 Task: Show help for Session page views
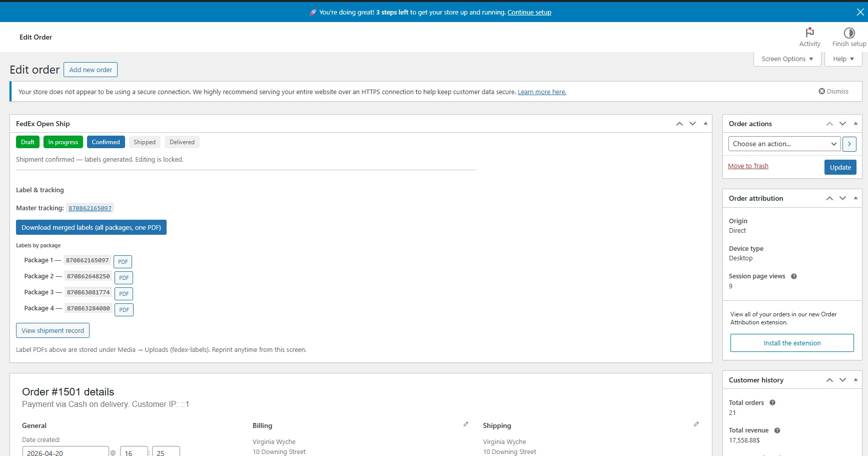coord(793,276)
